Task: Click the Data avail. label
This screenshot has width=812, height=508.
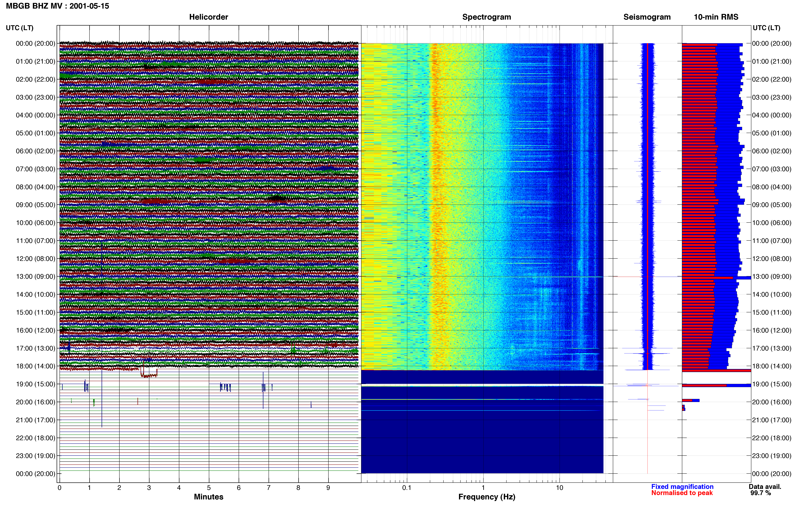Action: (765, 487)
